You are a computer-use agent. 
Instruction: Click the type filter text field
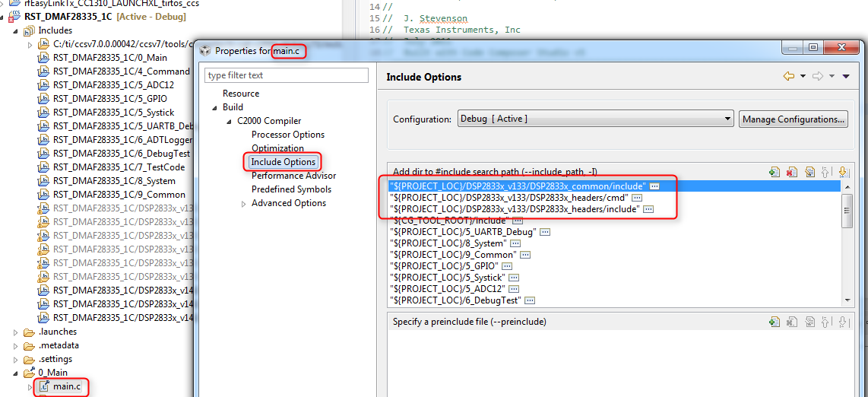287,75
